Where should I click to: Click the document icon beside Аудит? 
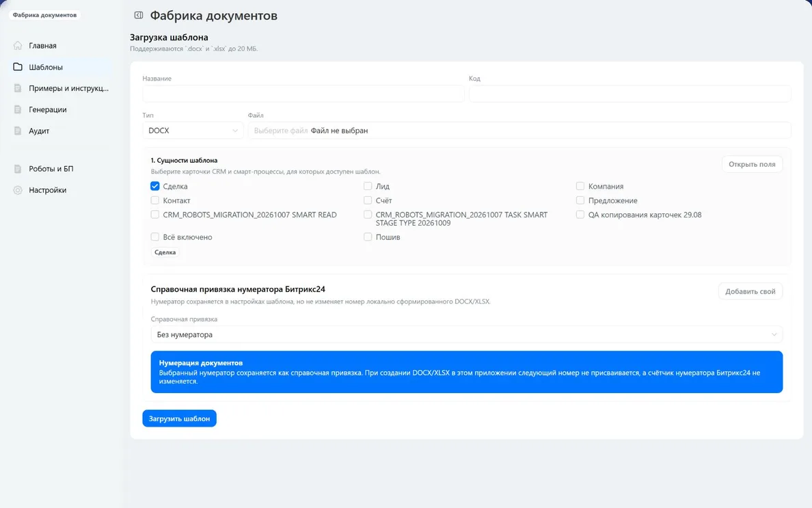point(18,131)
